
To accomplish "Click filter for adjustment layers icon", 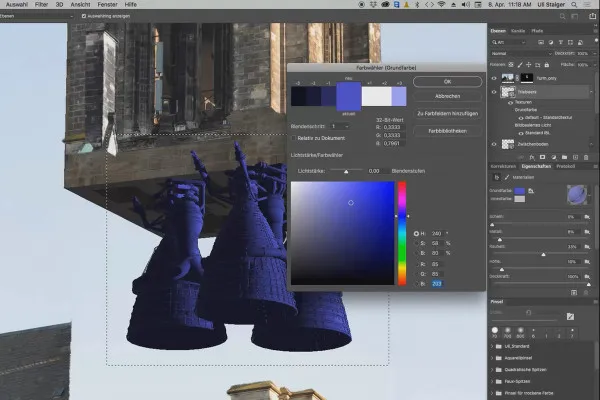I will click(x=551, y=42).
